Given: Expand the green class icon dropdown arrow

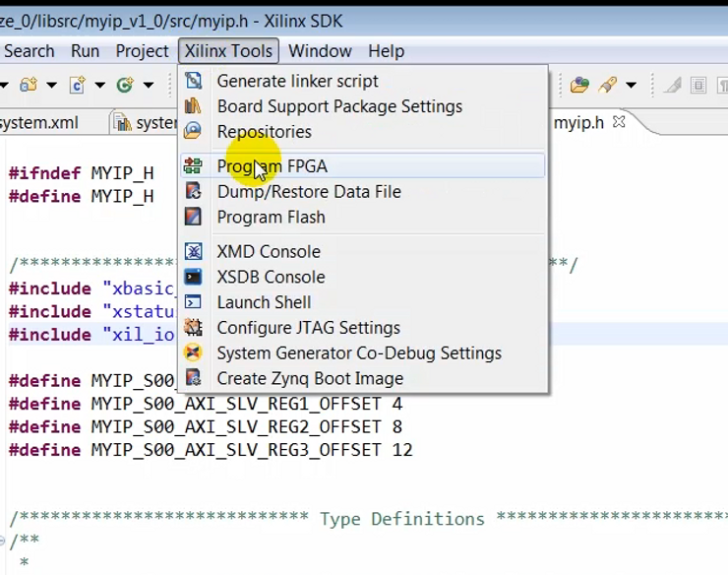Looking at the screenshot, I should point(149,85).
